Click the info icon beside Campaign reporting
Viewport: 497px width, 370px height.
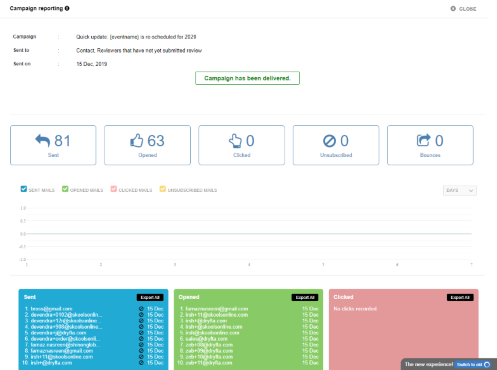coord(67,8)
